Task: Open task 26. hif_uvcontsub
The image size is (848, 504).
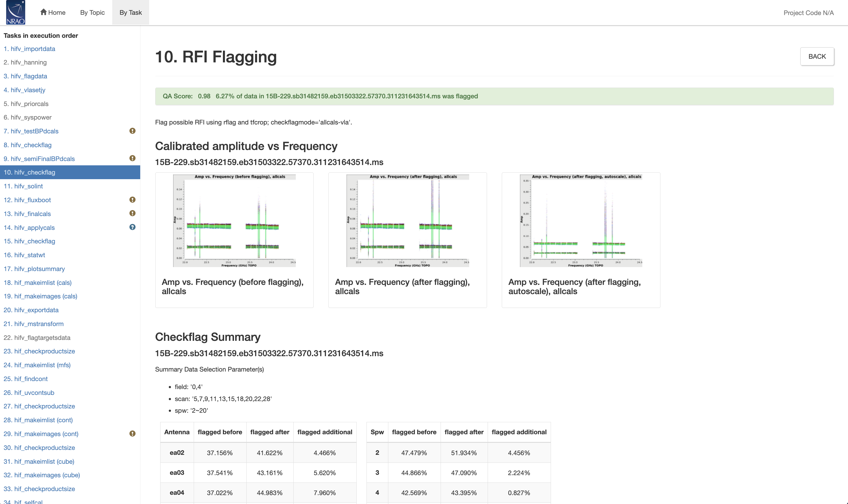Action: click(x=29, y=393)
